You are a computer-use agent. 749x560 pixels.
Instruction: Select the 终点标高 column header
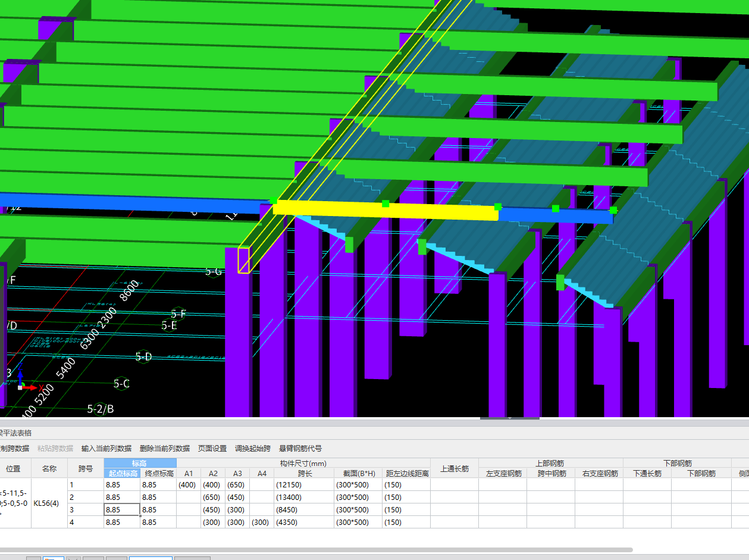tap(158, 473)
